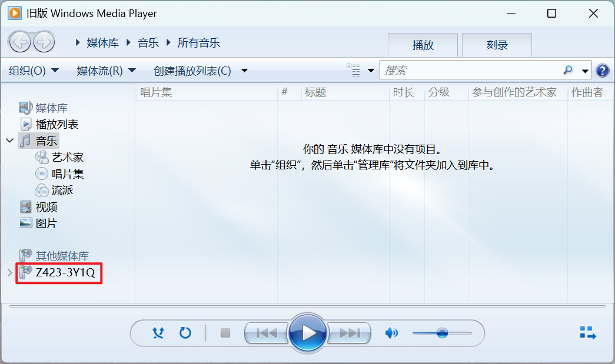615x364 pixels.
Task: Click the Windows Media Player title icon
Action: tap(15, 13)
